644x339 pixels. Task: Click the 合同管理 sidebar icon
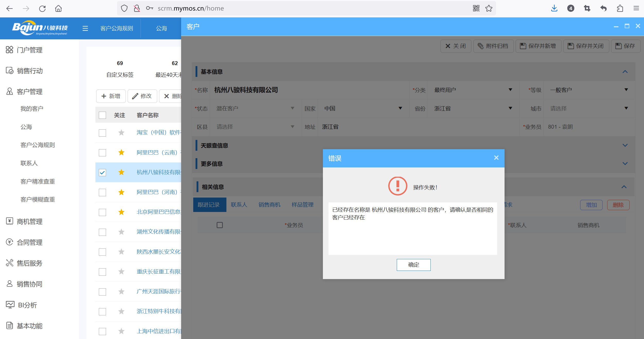(30, 242)
